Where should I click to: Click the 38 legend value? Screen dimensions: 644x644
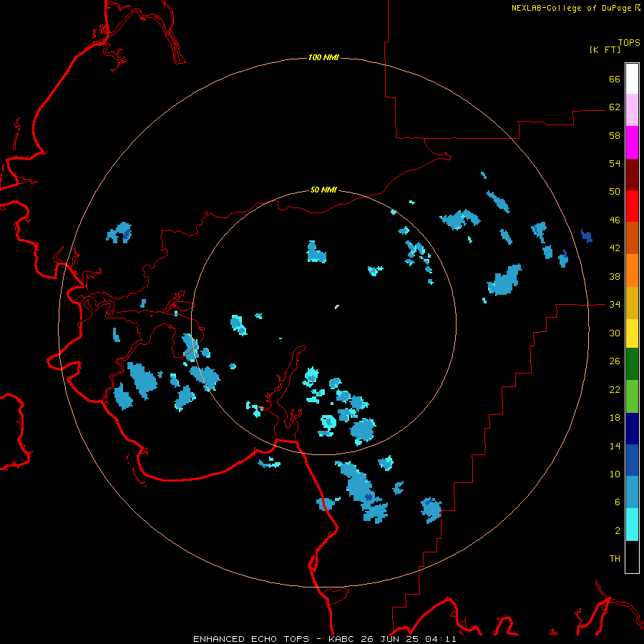[615, 276]
